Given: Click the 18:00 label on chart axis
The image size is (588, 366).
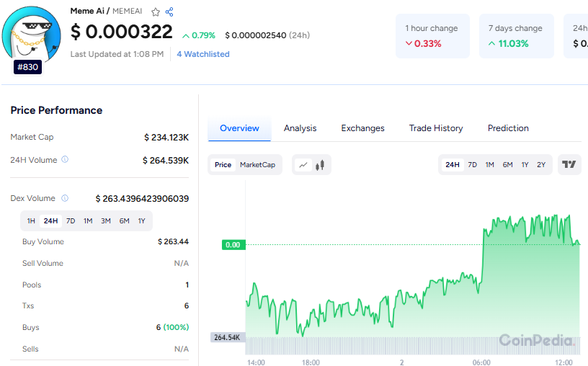Looking at the screenshot, I should pyautogui.click(x=311, y=362).
